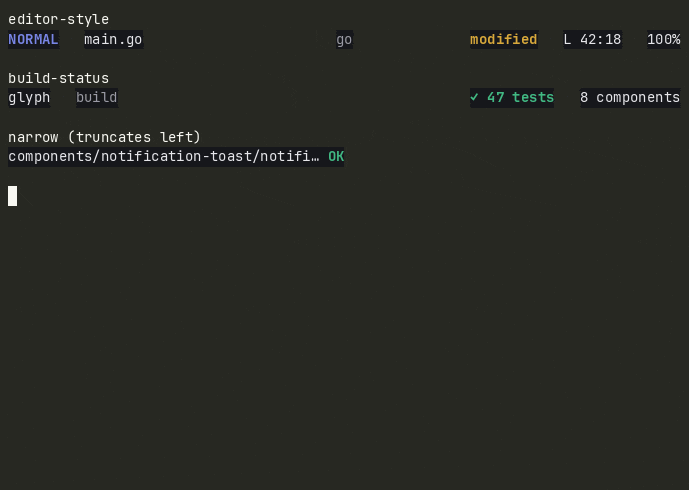Click the modified status label
This screenshot has height=490, width=689.
coord(504,40)
